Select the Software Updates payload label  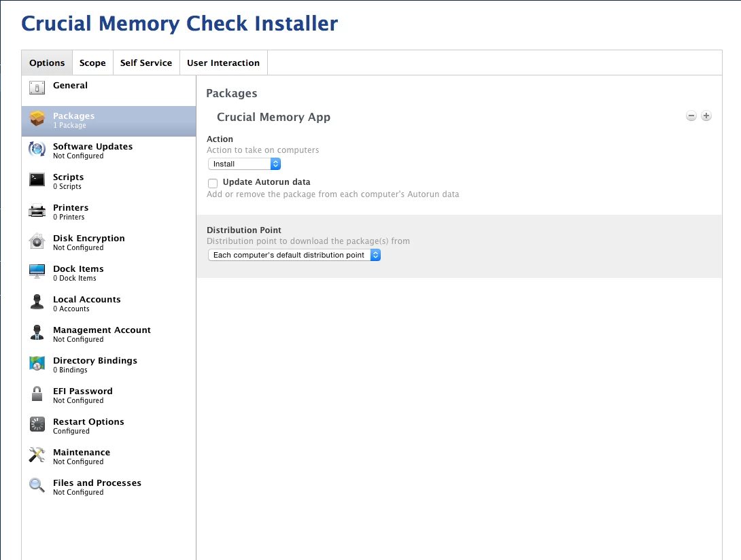coord(92,147)
